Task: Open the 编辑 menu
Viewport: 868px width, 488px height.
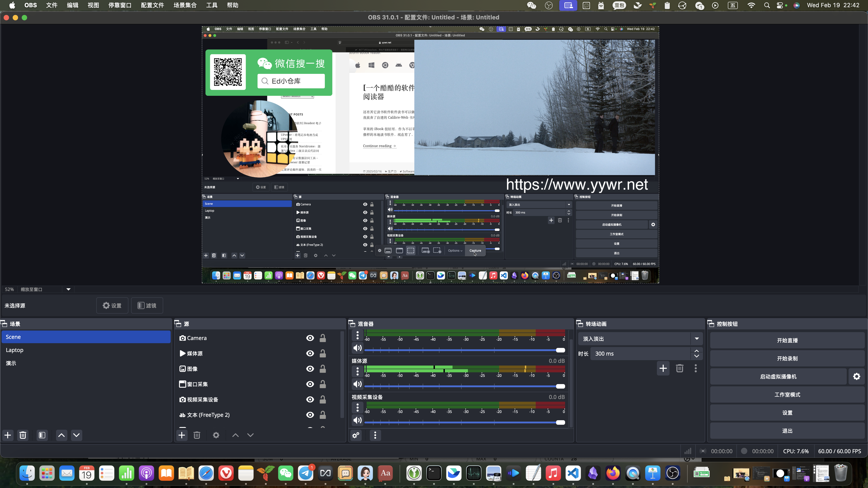Action: (x=72, y=5)
